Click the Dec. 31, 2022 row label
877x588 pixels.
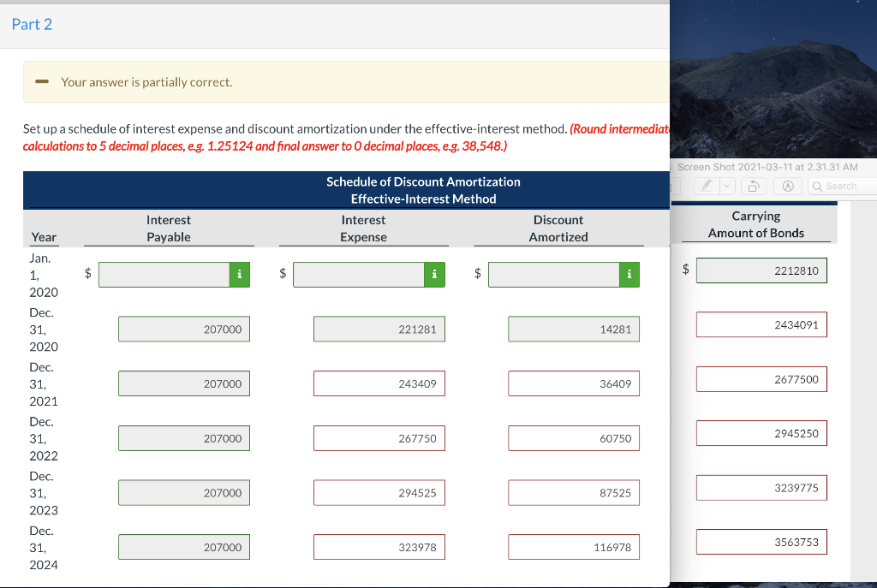pyautogui.click(x=44, y=439)
